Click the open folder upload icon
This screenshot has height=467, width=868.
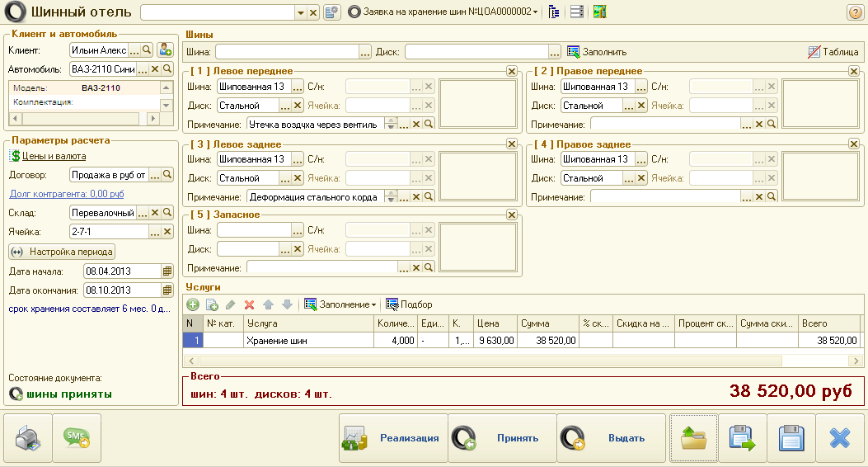pyautogui.click(x=693, y=437)
